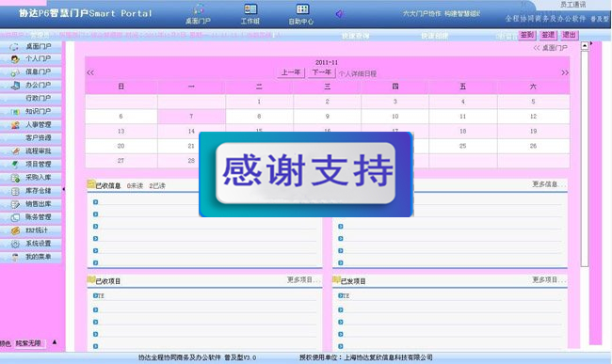
Task: Open the 自助中心 toolbar icon
Action: click(x=301, y=14)
